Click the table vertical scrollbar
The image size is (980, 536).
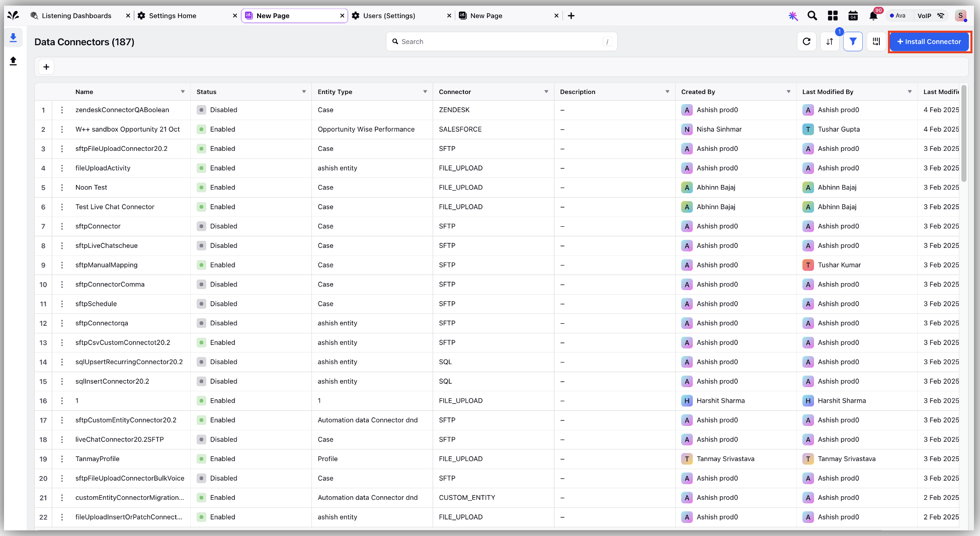(x=963, y=133)
